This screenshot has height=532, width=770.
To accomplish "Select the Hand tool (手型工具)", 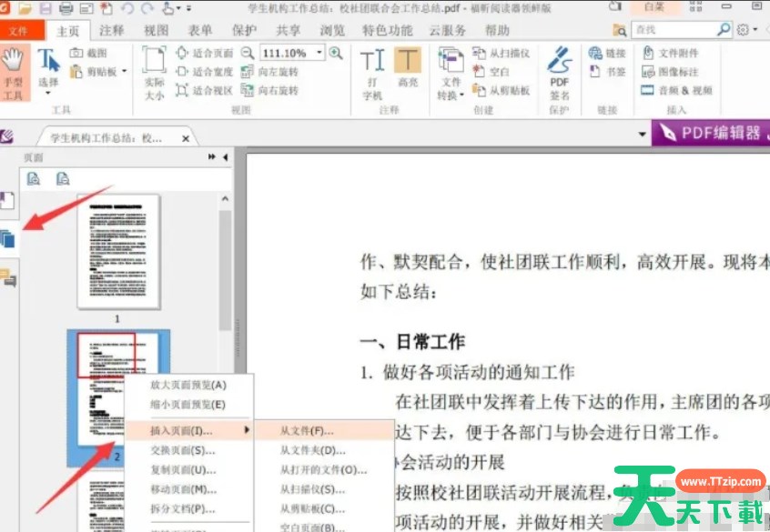I will click(13, 73).
